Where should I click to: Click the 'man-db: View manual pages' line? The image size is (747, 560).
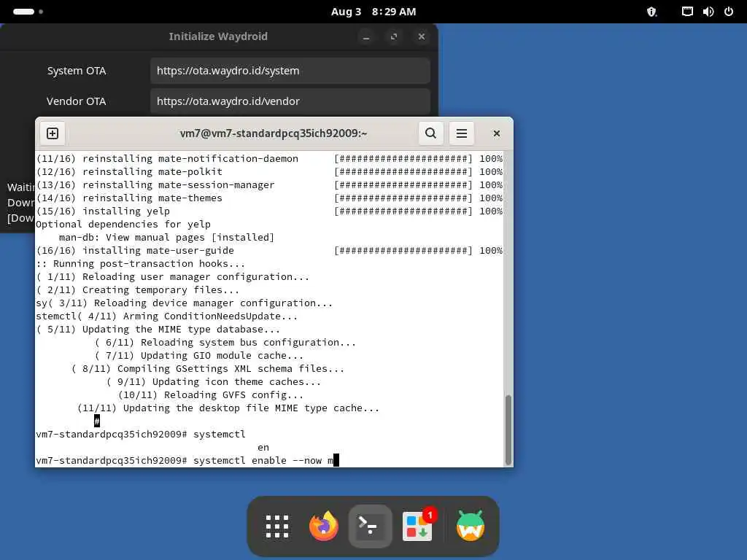point(167,237)
